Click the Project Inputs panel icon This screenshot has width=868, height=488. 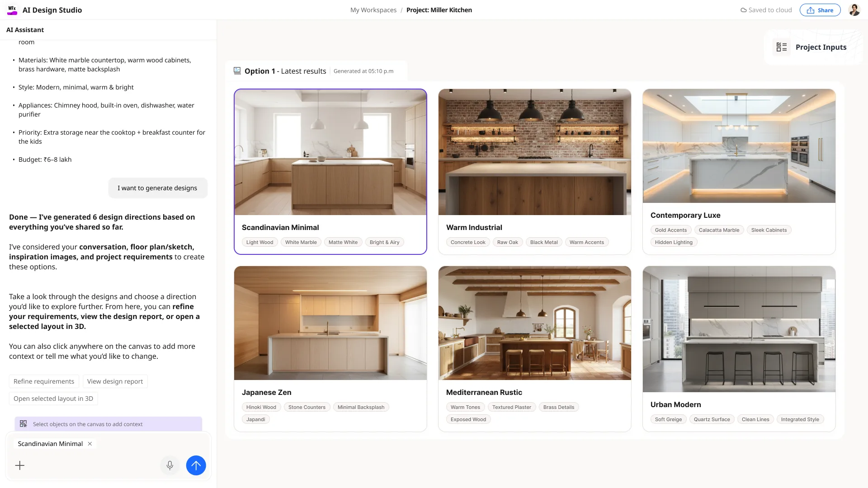(x=782, y=47)
